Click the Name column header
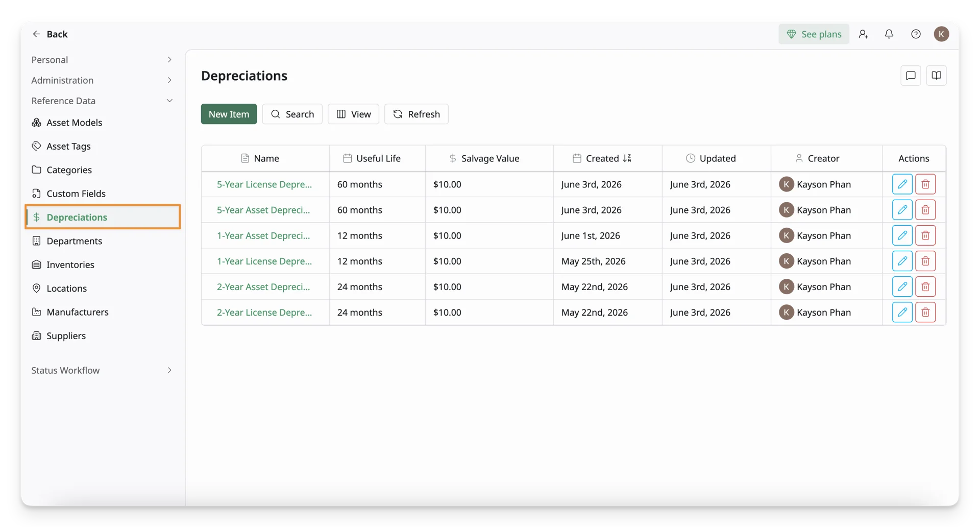Screen dimensions: 980x527 pyautogui.click(x=265, y=158)
